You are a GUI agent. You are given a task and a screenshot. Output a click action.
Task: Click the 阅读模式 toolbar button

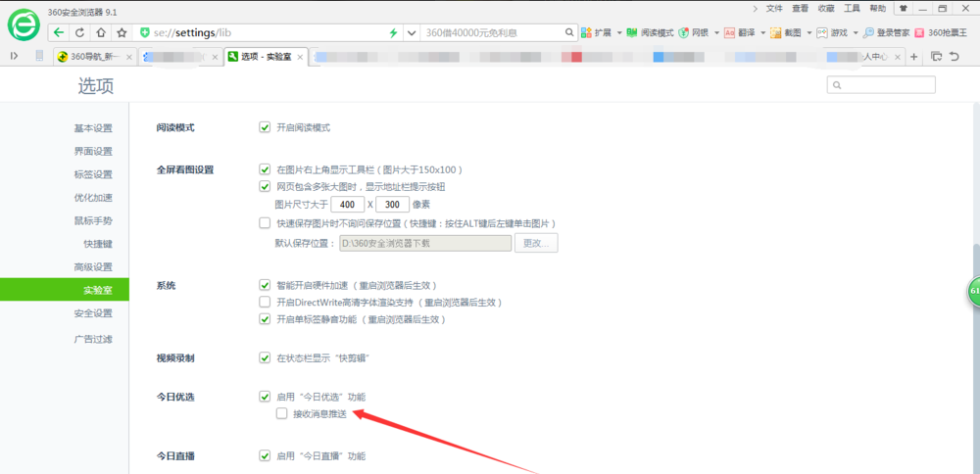(x=650, y=33)
